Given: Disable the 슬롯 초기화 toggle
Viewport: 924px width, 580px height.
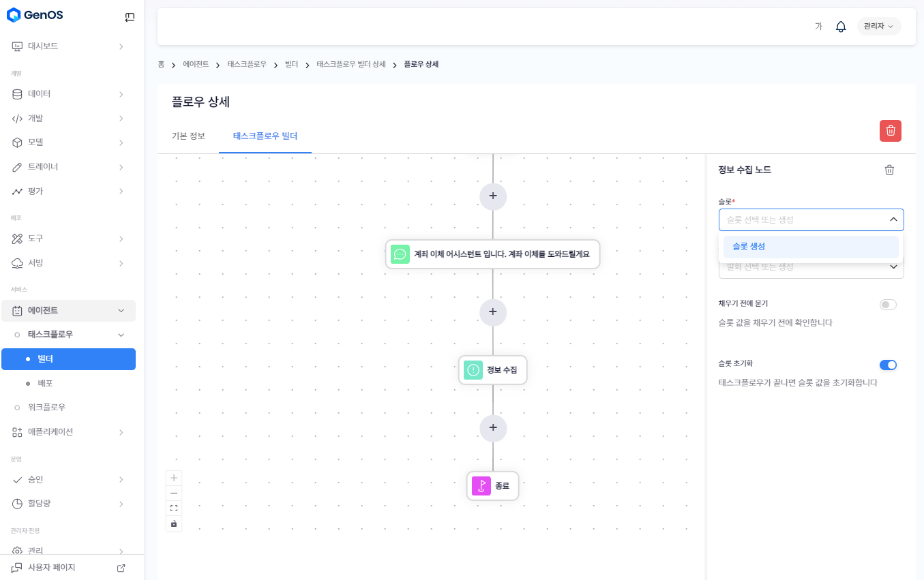Looking at the screenshot, I should point(888,365).
